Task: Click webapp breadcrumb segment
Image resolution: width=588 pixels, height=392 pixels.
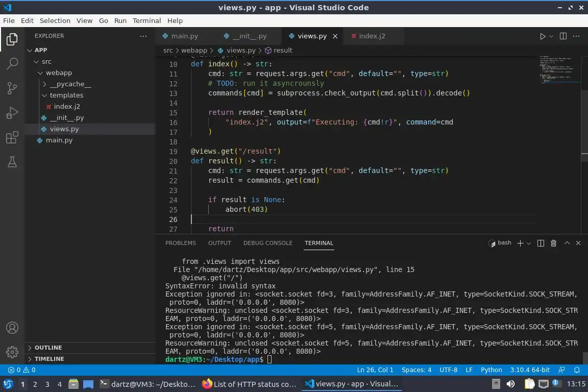Action: click(x=194, y=50)
